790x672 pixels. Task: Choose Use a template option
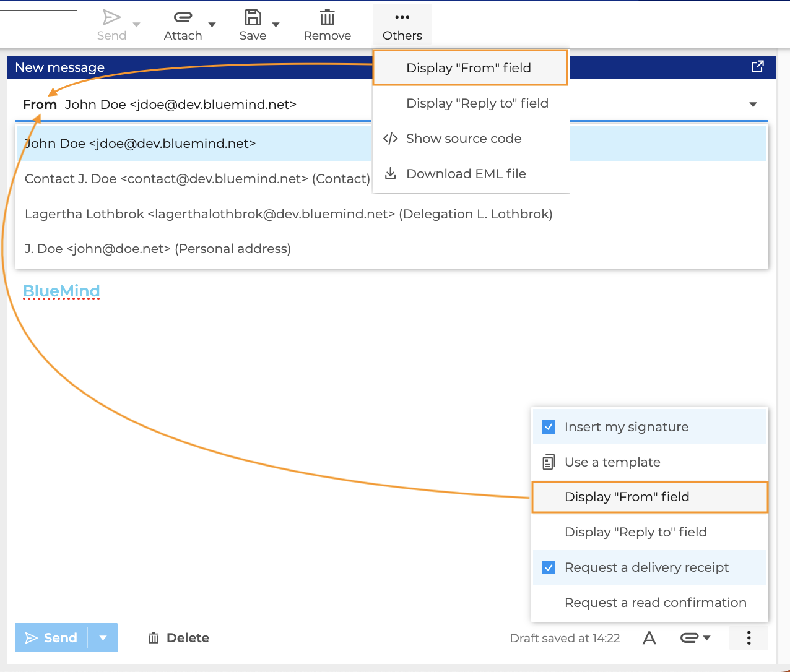612,462
